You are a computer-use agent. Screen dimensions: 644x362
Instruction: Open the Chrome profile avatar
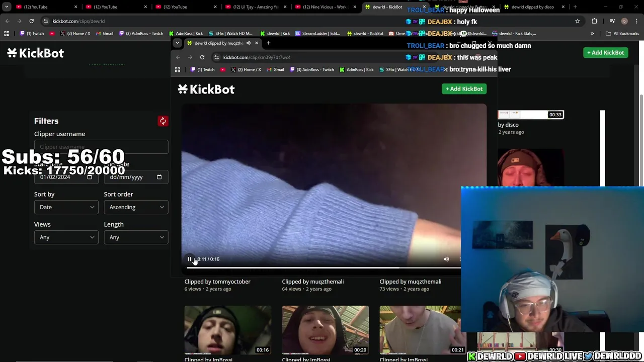(x=624, y=21)
